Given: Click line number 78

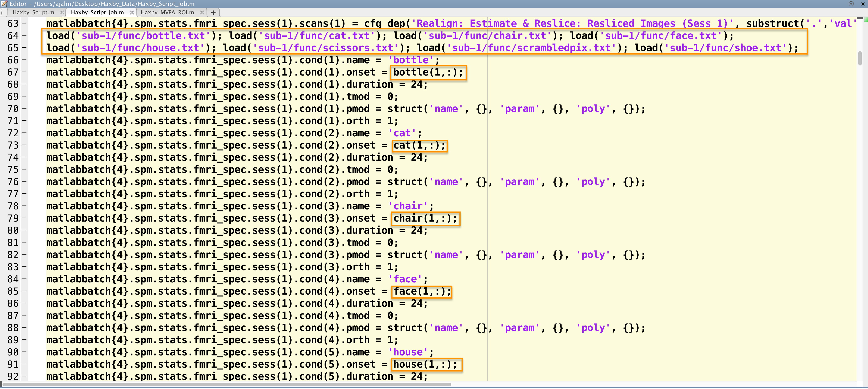Looking at the screenshot, I should (x=13, y=206).
